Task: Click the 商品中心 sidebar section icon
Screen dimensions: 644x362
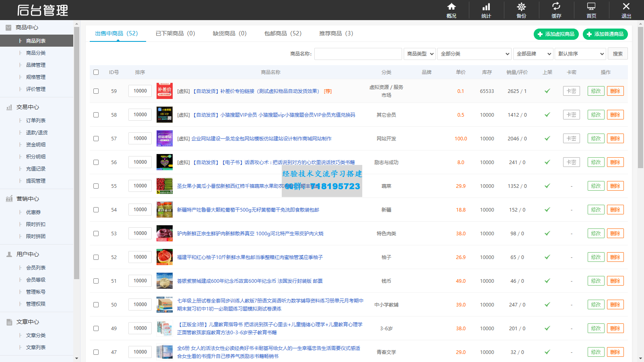Action: pyautogui.click(x=8, y=27)
